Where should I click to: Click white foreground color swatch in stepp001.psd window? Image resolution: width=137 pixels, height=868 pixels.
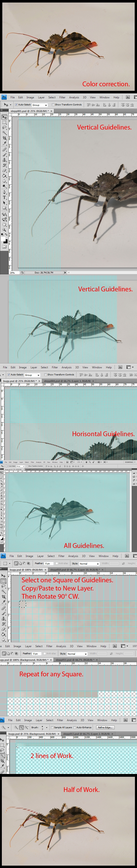(x=3, y=239)
